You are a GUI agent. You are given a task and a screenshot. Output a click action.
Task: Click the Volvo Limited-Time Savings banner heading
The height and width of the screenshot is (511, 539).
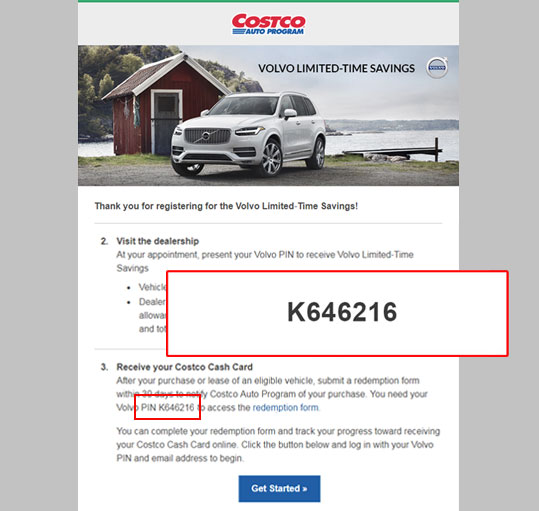(336, 68)
